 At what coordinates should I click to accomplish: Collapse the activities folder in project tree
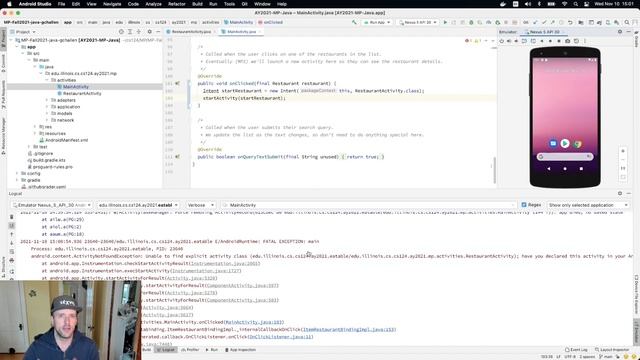(x=47, y=80)
